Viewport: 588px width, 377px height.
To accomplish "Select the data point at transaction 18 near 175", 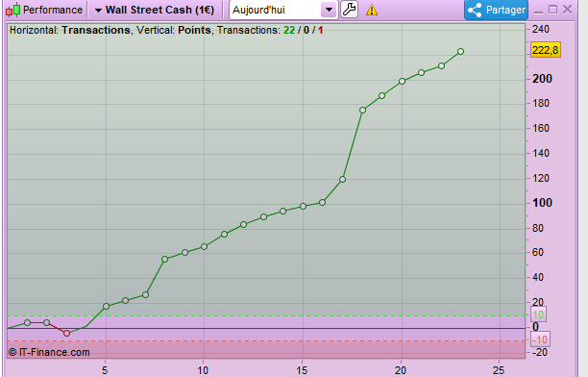I will [x=362, y=110].
